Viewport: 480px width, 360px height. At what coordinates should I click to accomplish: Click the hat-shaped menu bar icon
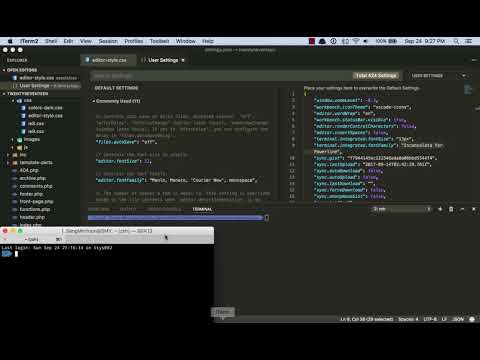coord(322,41)
